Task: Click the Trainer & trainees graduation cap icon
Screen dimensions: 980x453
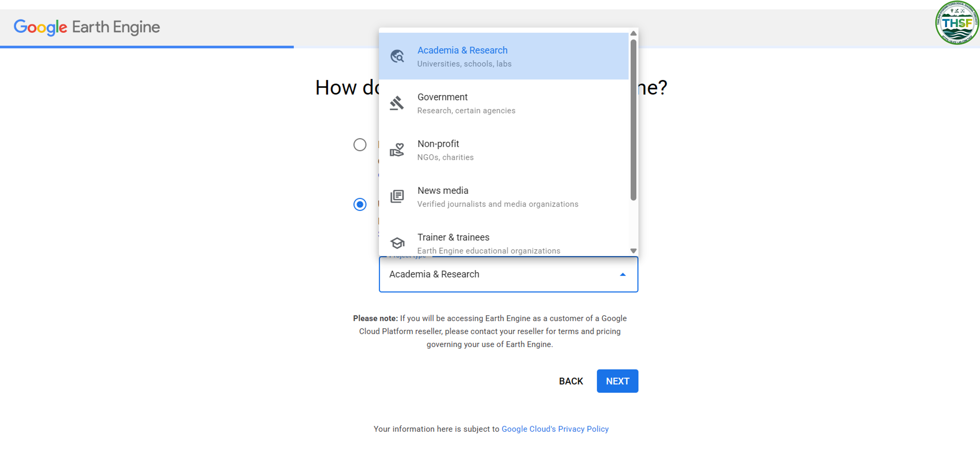Action: [397, 243]
